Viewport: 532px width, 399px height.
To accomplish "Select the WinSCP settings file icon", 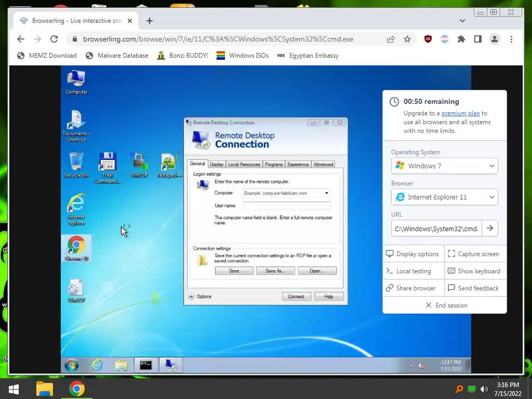I will 76,290.
